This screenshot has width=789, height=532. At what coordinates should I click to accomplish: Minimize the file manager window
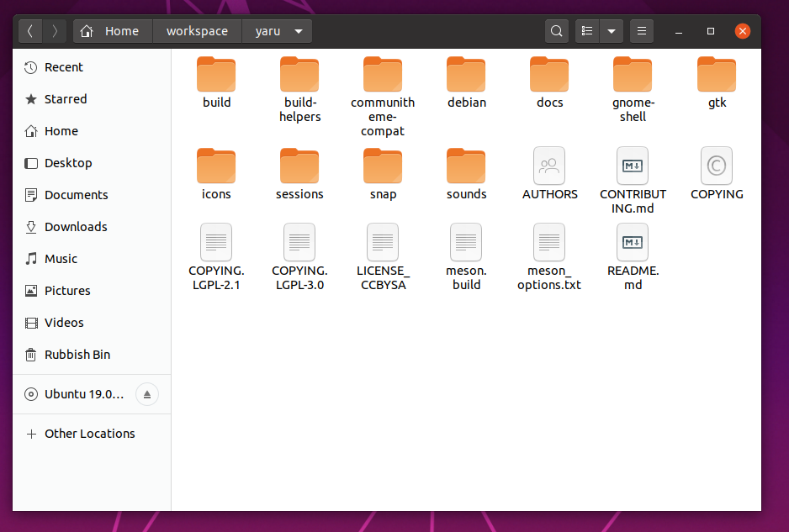click(x=679, y=31)
